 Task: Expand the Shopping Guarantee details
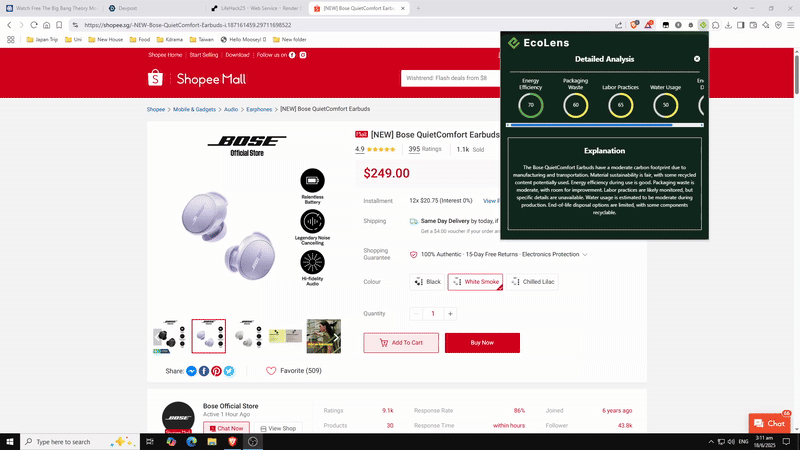[x=585, y=255]
